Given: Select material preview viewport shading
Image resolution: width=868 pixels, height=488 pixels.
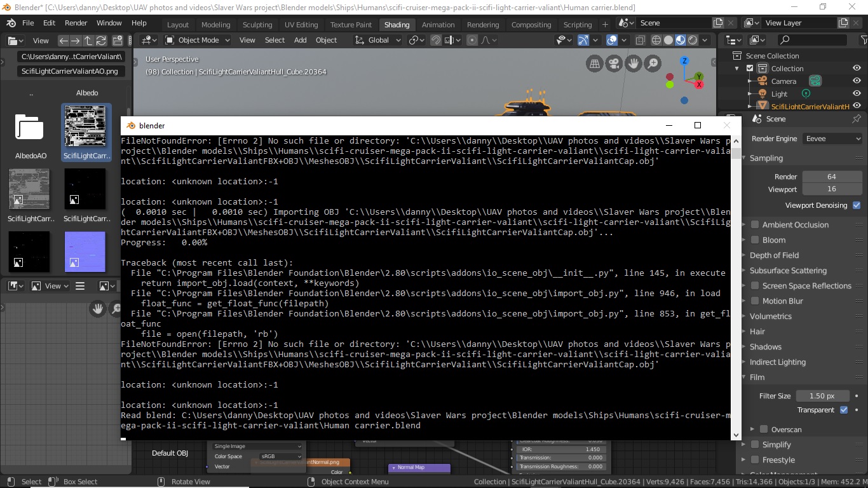Looking at the screenshot, I should coord(681,40).
